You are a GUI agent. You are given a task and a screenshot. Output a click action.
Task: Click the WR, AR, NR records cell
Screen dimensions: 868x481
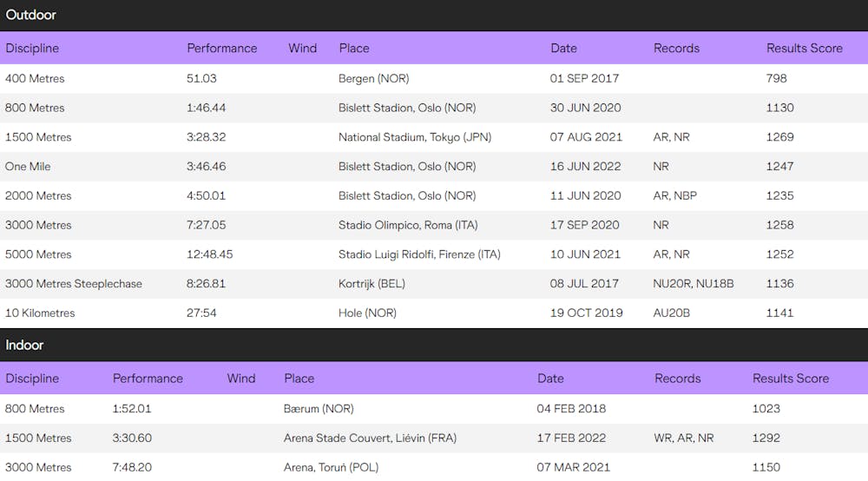[684, 438]
